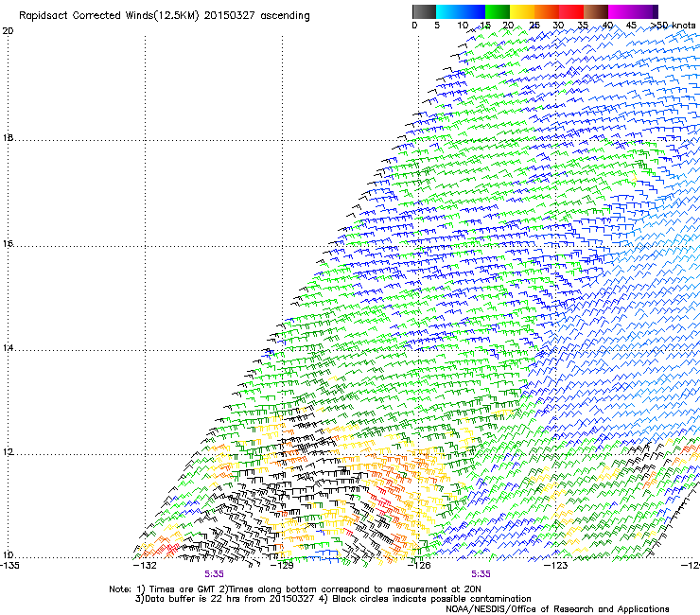700x615 pixels.
Task: Click the '5' label under the color bar
Action: coord(437,26)
